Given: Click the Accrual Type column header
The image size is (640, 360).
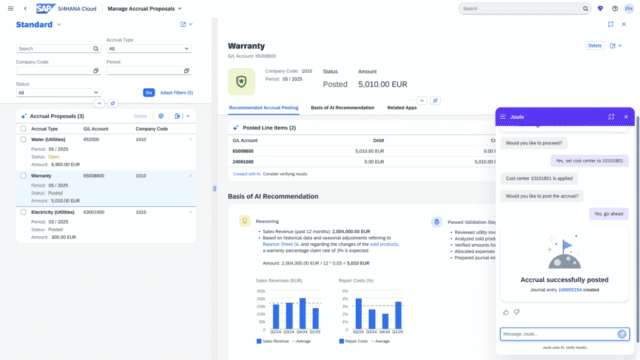Looking at the screenshot, I should point(44,129).
